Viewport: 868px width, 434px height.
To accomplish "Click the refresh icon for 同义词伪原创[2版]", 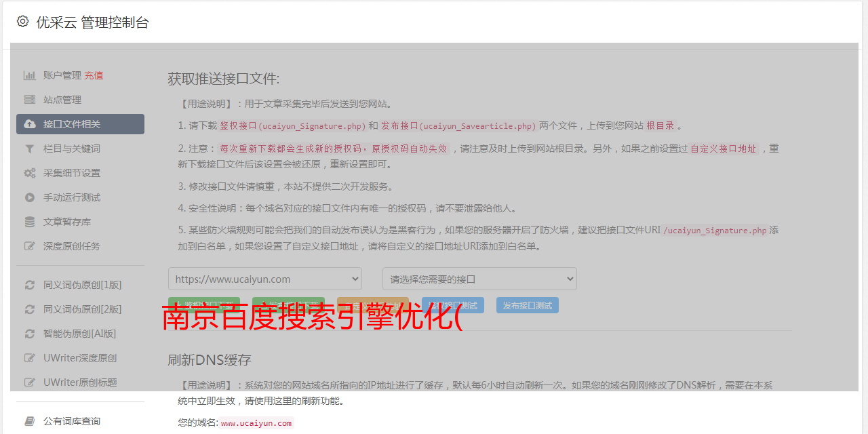I will click(x=30, y=309).
